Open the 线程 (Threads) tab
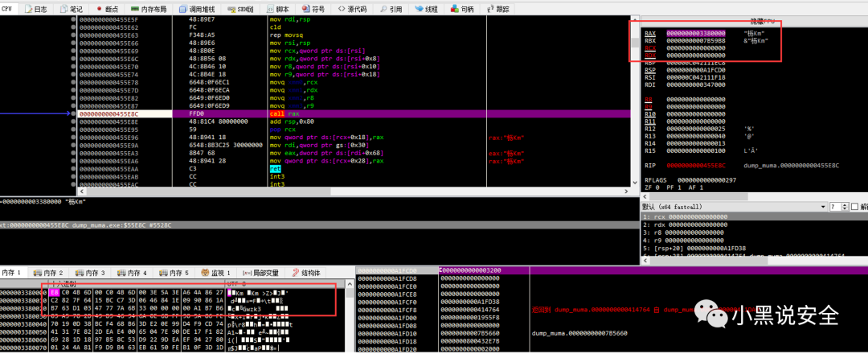The height and width of the screenshot is (354, 868). [427, 10]
